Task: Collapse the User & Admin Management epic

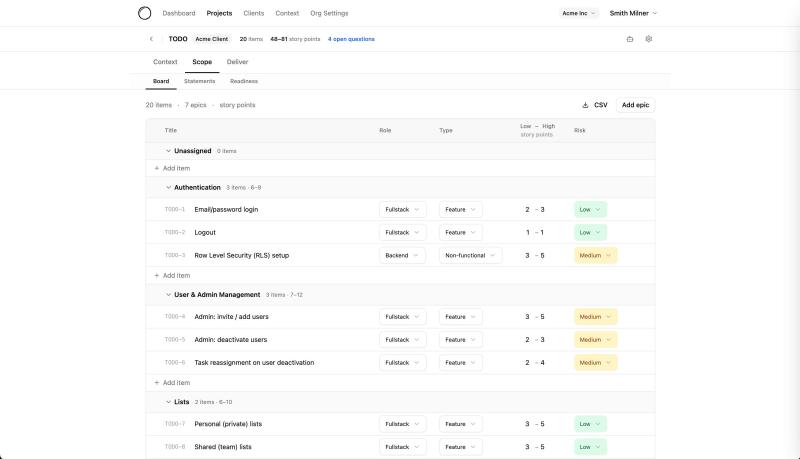Action: click(168, 295)
